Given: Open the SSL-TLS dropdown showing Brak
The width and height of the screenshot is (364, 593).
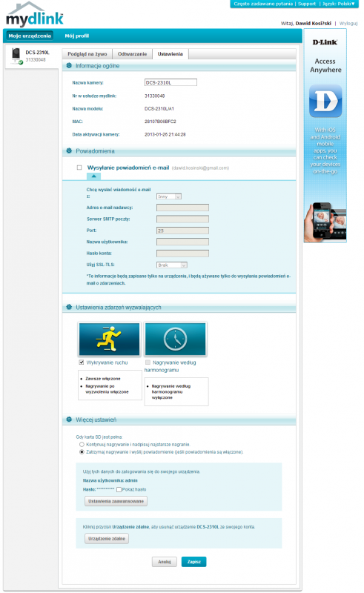Looking at the screenshot, I should 172,265.
